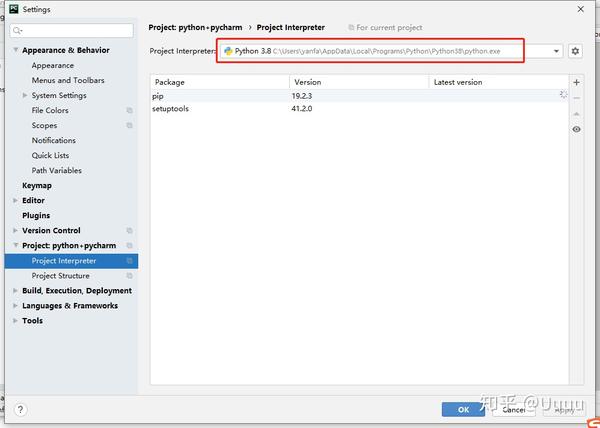Viewport: 600px width, 428px height.
Task: Sort packages by Latest version column
Action: [498, 82]
